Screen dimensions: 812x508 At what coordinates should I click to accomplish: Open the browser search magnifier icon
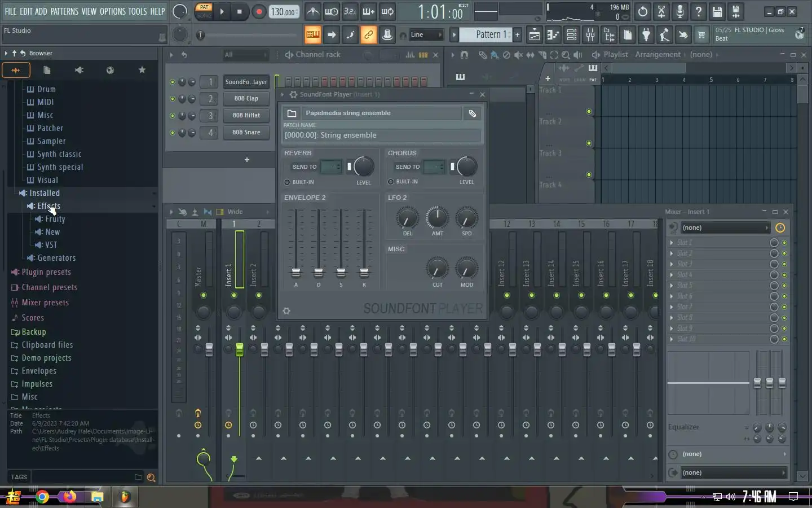tap(151, 478)
